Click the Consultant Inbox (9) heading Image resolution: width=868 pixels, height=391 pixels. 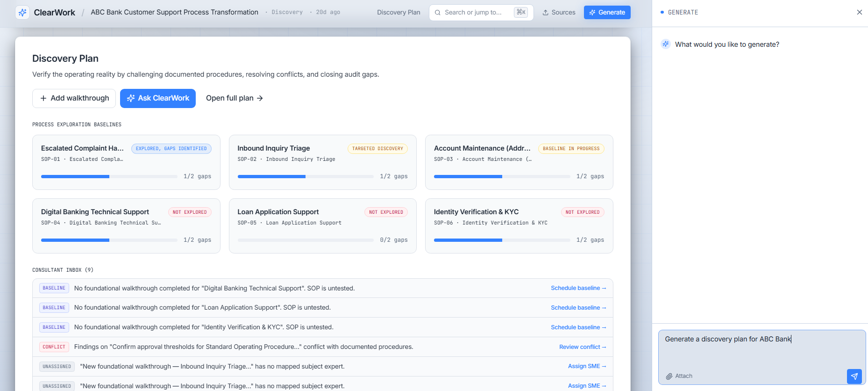63,270
